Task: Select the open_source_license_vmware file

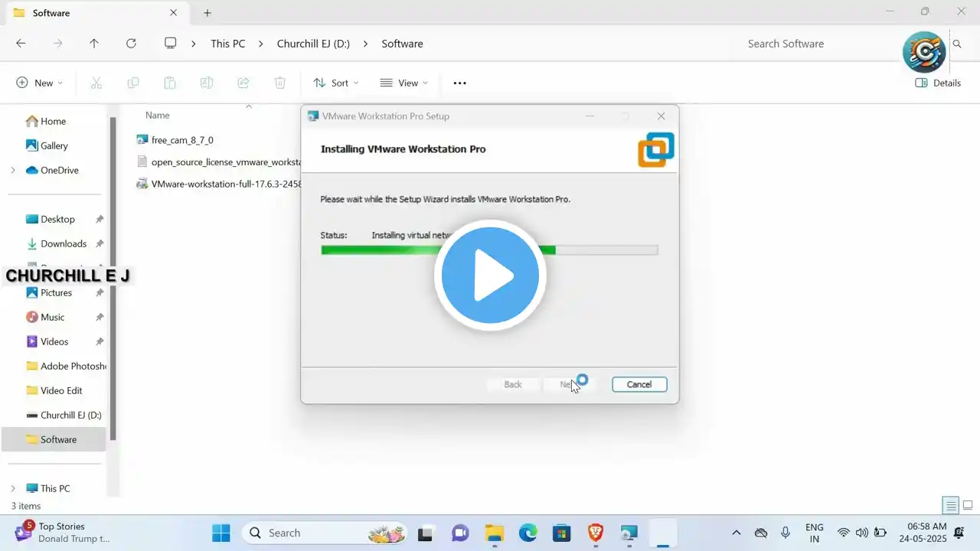Action: 218,161
